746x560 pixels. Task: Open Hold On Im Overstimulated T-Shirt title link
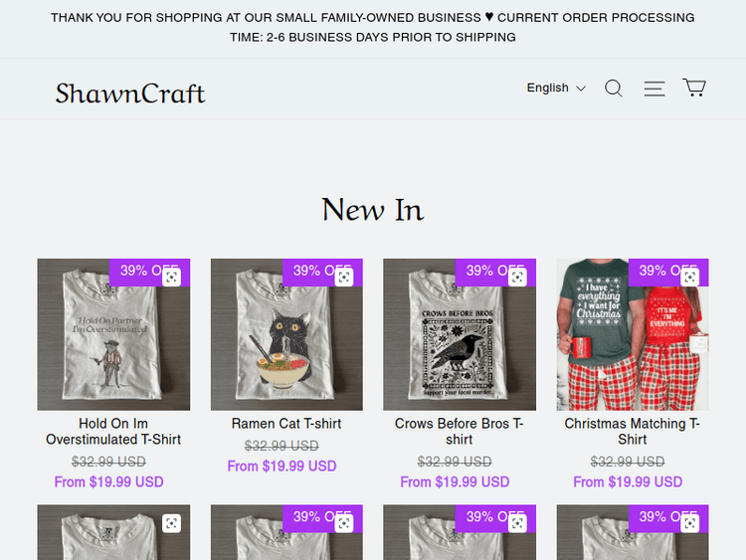pos(113,432)
